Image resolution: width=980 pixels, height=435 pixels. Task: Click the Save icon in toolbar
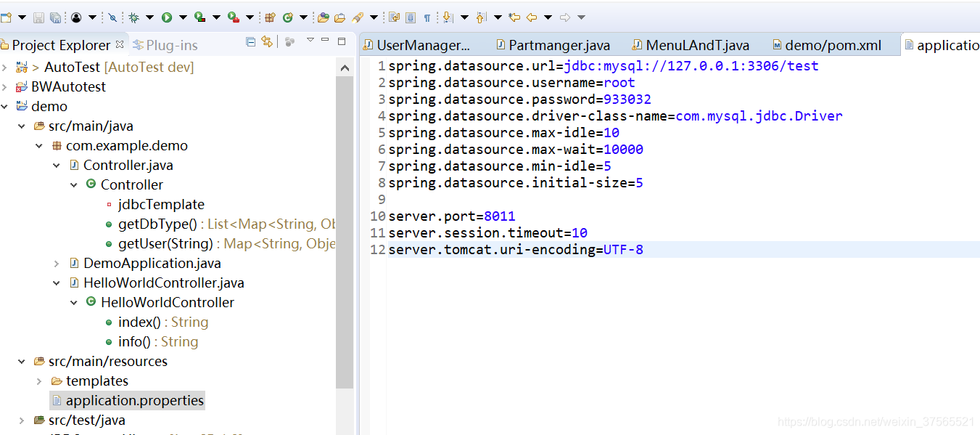(38, 17)
